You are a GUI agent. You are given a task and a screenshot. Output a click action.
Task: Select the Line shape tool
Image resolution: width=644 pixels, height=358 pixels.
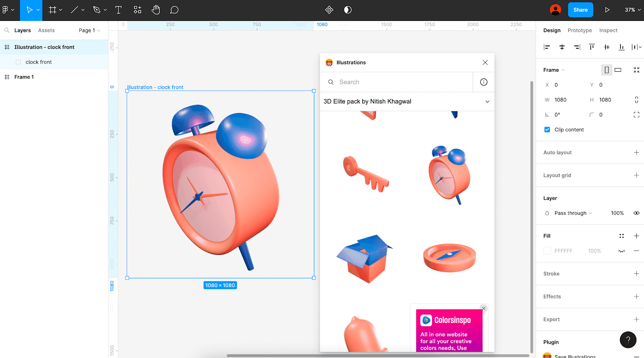[x=74, y=10]
